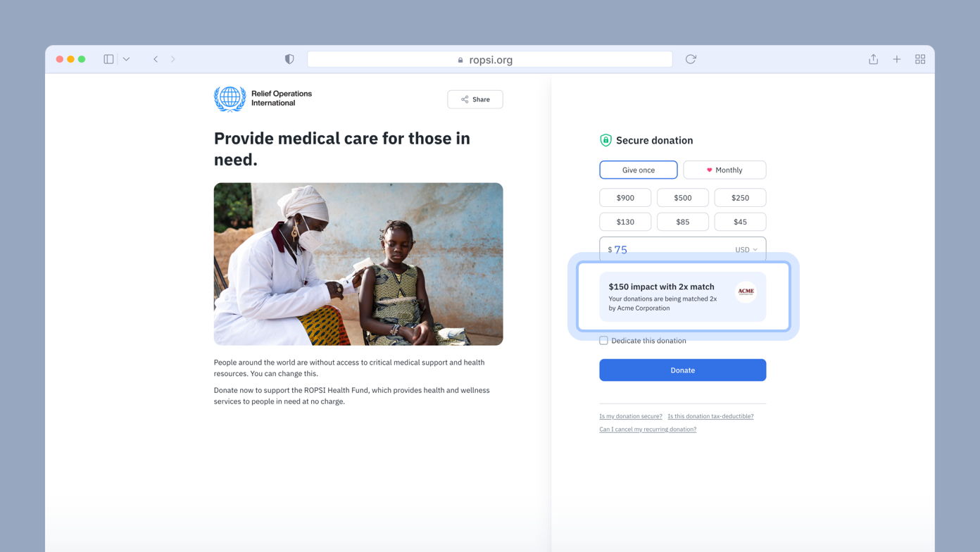This screenshot has width=980, height=552.
Task: Select the $500 preset donation amount
Action: [x=682, y=197]
